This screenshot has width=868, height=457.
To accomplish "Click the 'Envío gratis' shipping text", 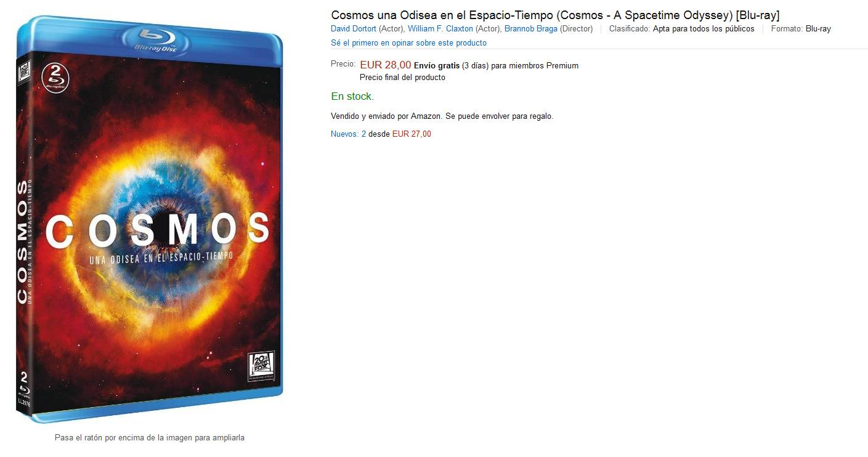I will tap(437, 65).
